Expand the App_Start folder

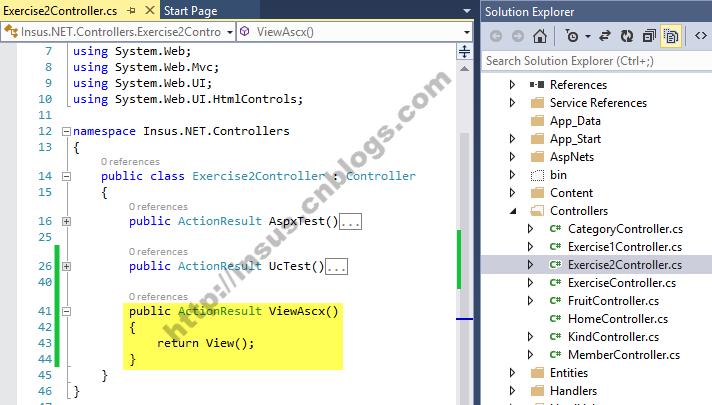(512, 138)
